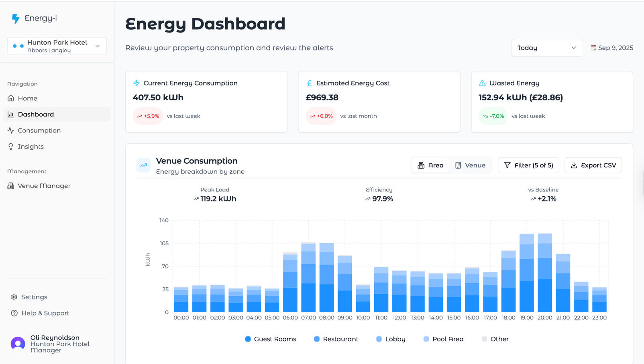Open the Filter (5 of 5) menu
The width and height of the screenshot is (644, 364).
[x=528, y=165]
